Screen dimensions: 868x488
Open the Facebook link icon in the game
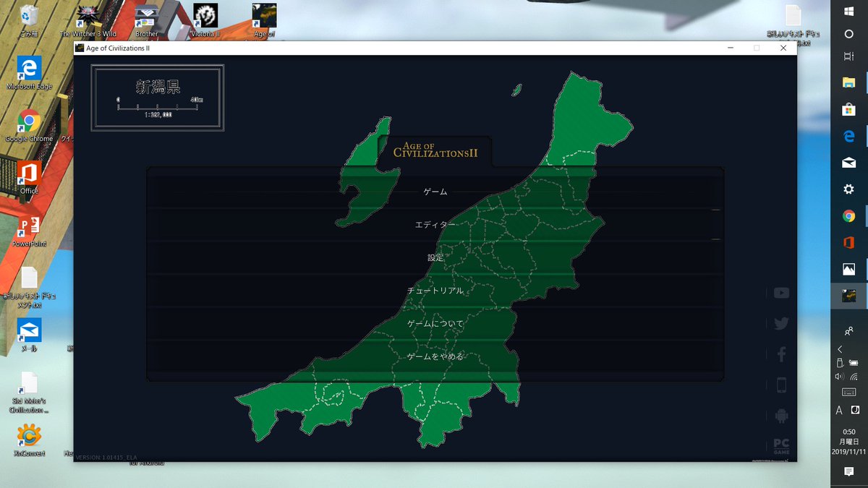pyautogui.click(x=781, y=354)
